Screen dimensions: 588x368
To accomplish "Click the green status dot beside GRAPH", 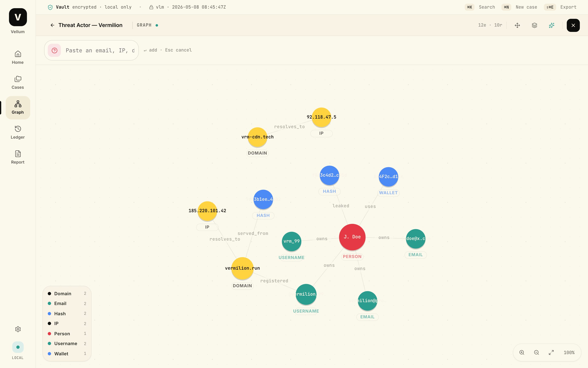I will [x=157, y=25].
